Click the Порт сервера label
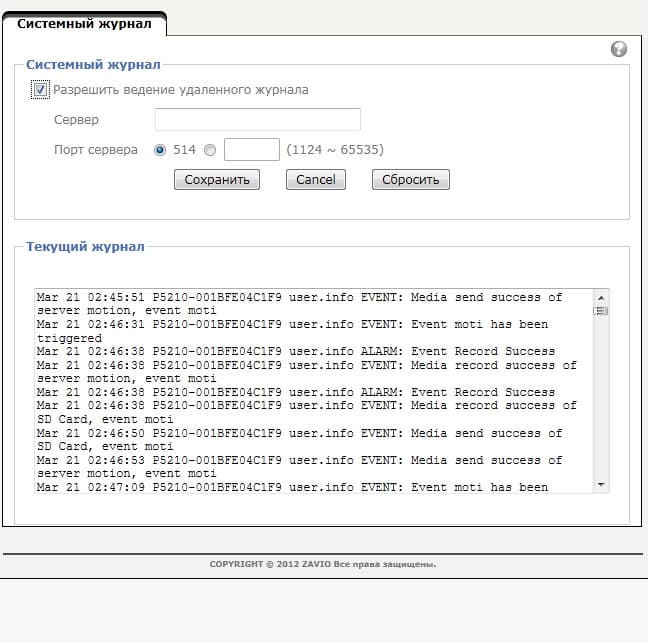 (x=96, y=150)
